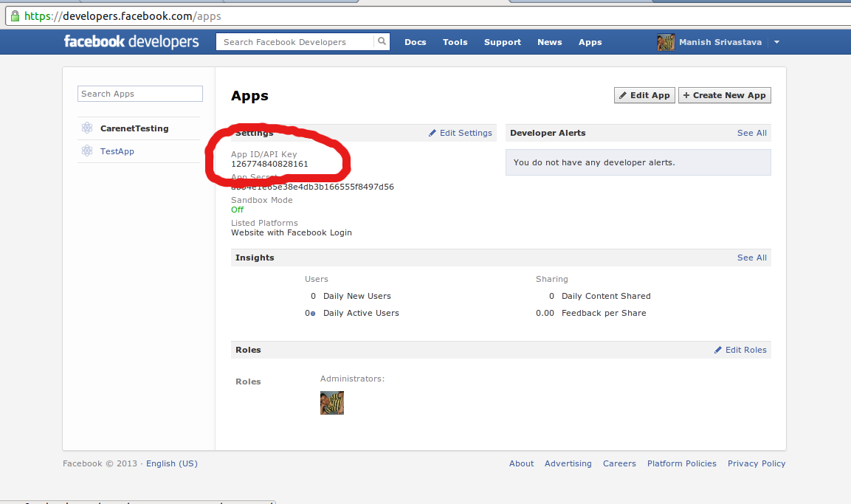Click the Daily Active Users blue dot indicator
This screenshot has width=851, height=504.
coord(313,314)
